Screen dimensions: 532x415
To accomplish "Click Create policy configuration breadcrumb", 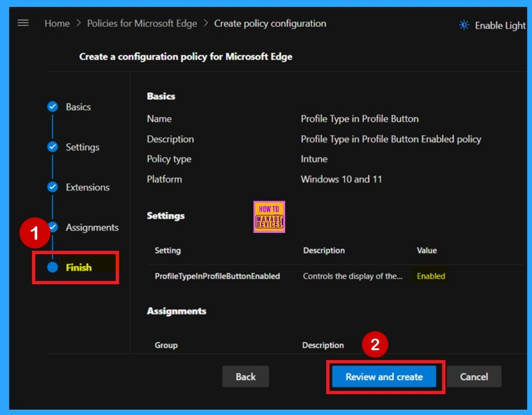I will point(270,23).
